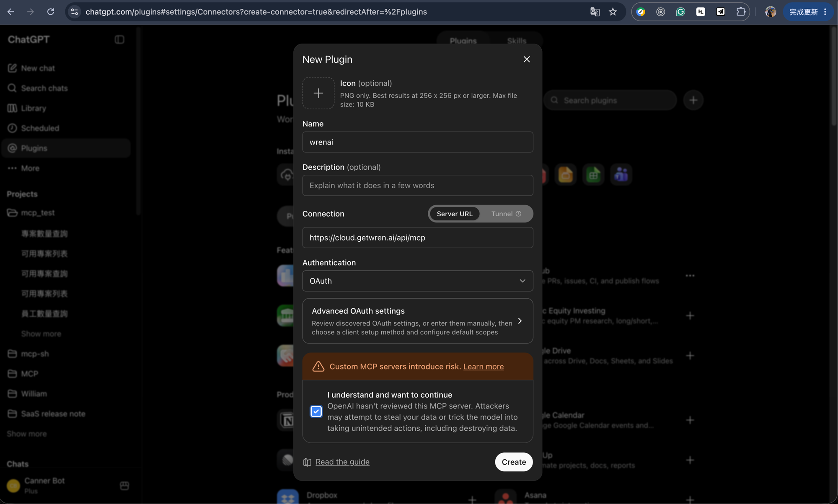Viewport: 838px width, 504px height.
Task: Expand Show more under mcp_test chats
Action: pos(41,334)
